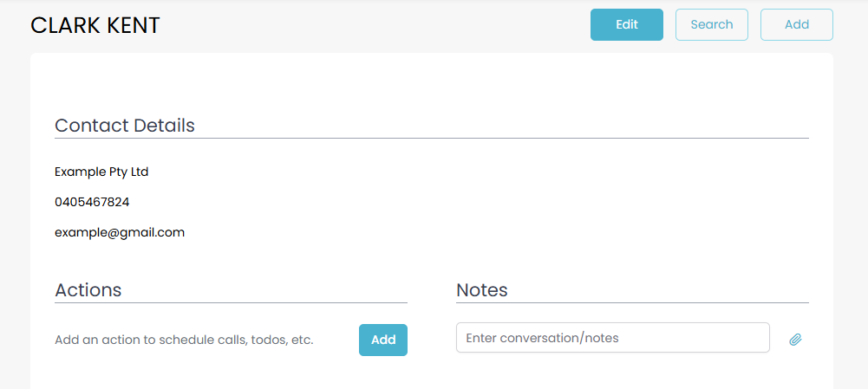Image resolution: width=868 pixels, height=389 pixels.
Task: Click the divider line beneath Actions heading
Action: click(x=231, y=302)
